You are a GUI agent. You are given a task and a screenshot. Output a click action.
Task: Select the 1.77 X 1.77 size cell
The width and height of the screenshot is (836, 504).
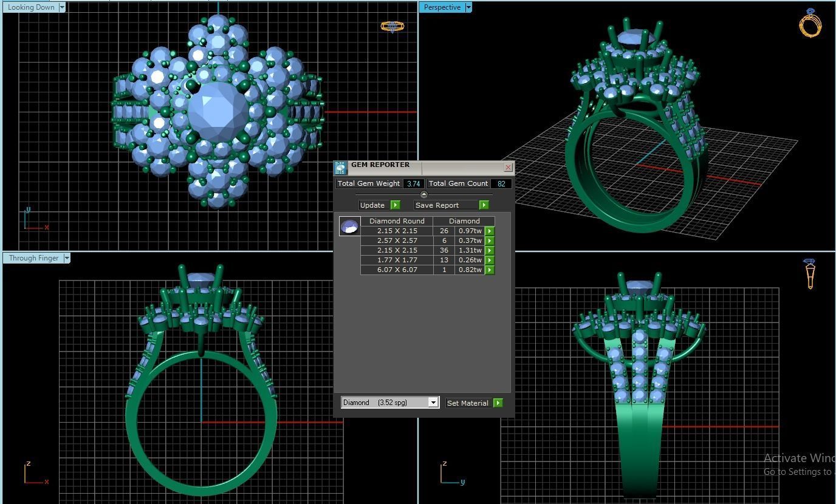(x=397, y=260)
